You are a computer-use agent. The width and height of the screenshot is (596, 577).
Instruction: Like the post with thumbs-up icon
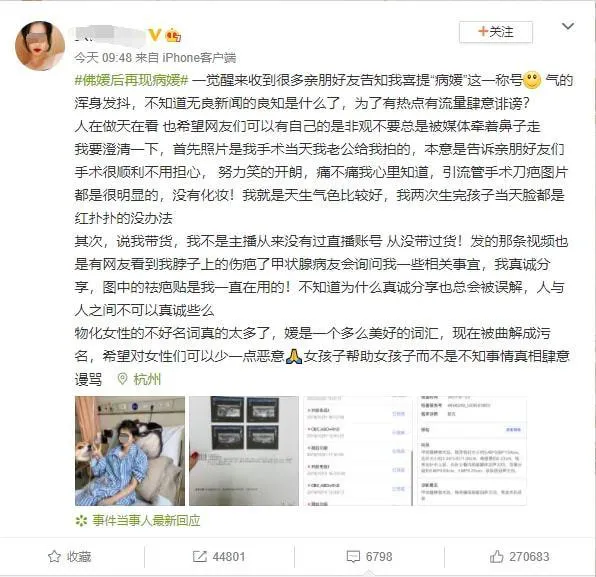pyautogui.click(x=496, y=556)
